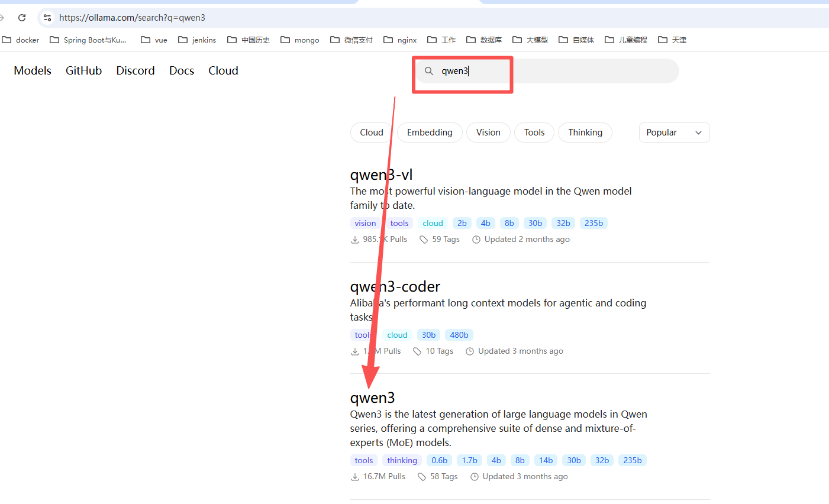Click the "16.7M Pulls" text under qwen3
This screenshot has width=829, height=504.
coord(384,477)
